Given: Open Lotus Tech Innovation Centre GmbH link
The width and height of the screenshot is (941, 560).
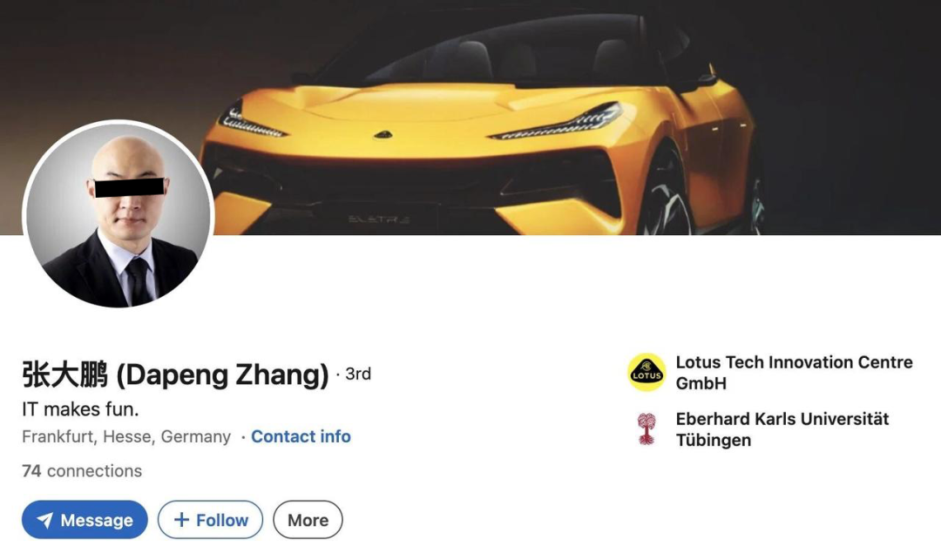Looking at the screenshot, I should click(794, 373).
